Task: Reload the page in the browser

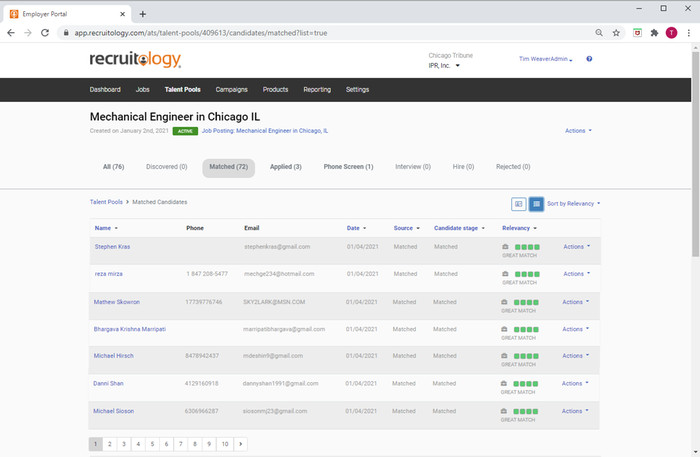Action: click(x=45, y=33)
